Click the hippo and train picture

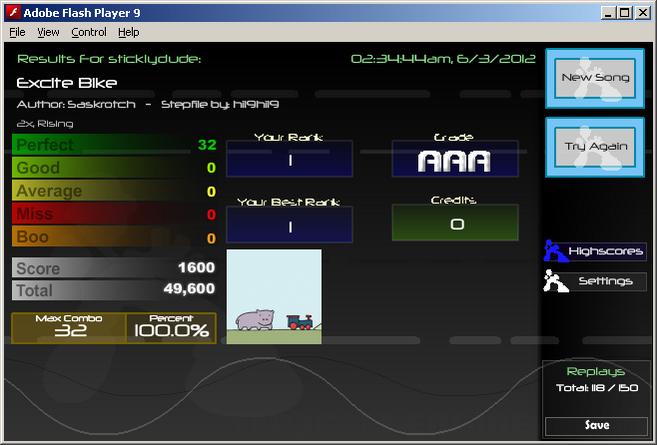pyautogui.click(x=274, y=297)
